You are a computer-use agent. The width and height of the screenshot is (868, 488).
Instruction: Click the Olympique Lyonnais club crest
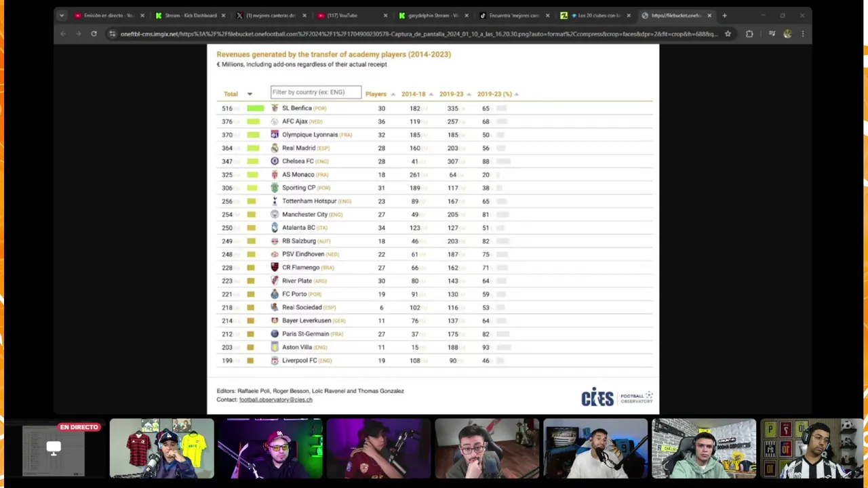(275, 135)
